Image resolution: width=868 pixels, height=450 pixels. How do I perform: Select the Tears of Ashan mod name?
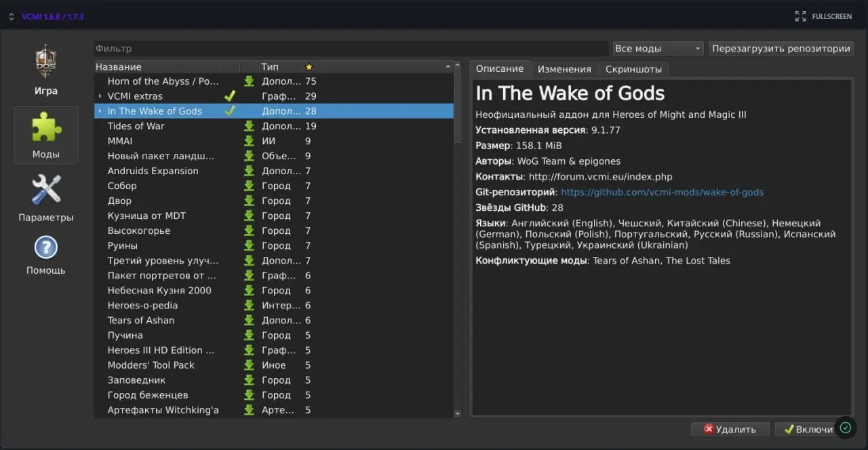(141, 320)
